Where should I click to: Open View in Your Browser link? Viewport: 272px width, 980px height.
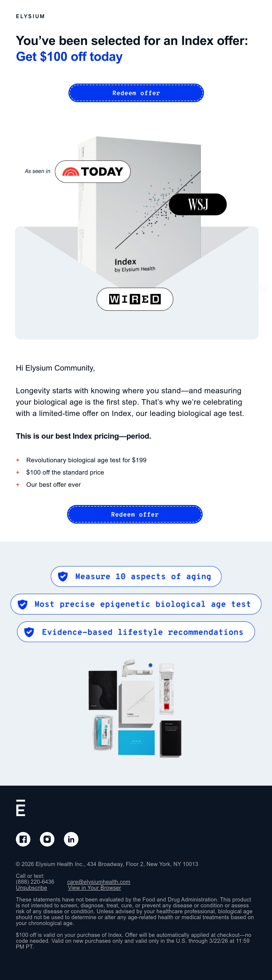pos(94,888)
